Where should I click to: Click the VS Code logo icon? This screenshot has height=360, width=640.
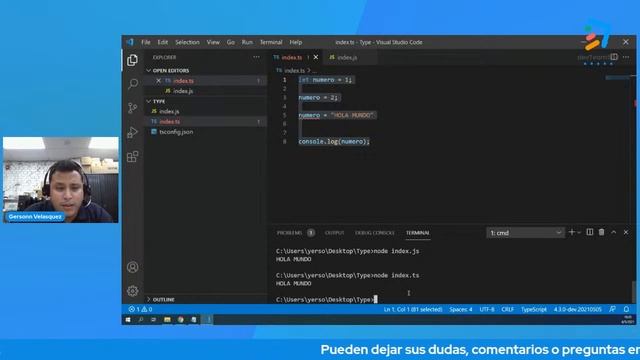(x=130, y=42)
